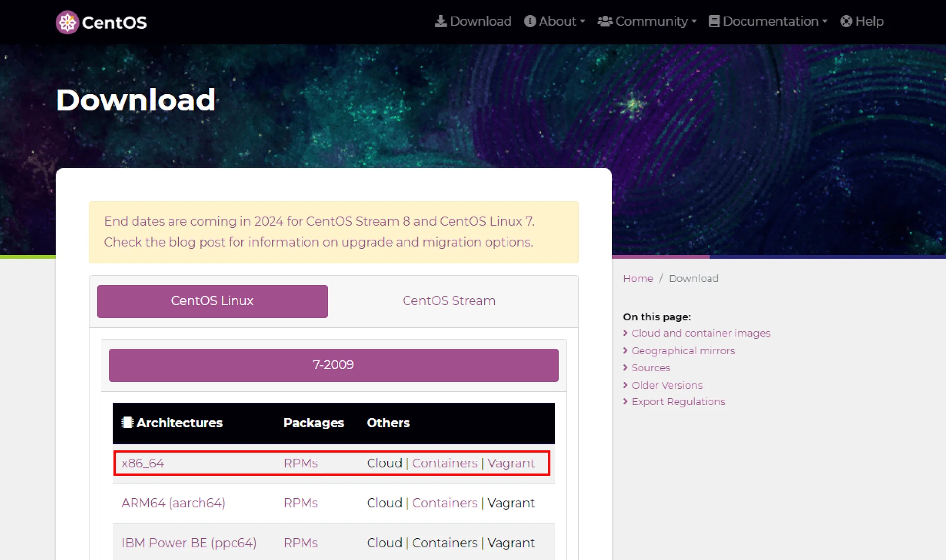Click the CentOS logo icon

67,22
